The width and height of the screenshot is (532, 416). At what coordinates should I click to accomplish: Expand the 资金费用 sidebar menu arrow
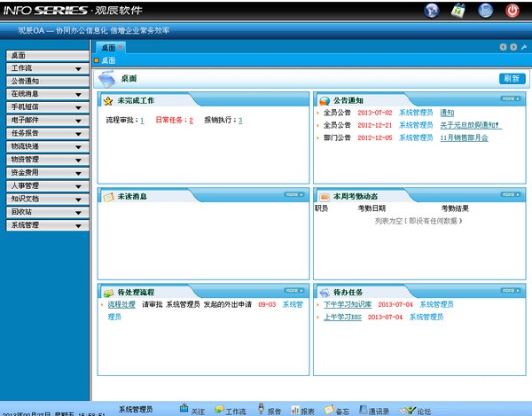[78, 173]
